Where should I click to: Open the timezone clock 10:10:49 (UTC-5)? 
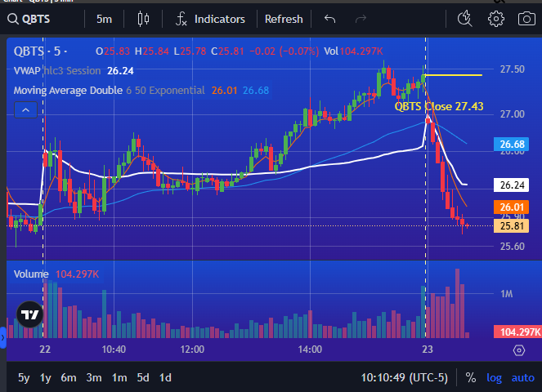(404, 378)
